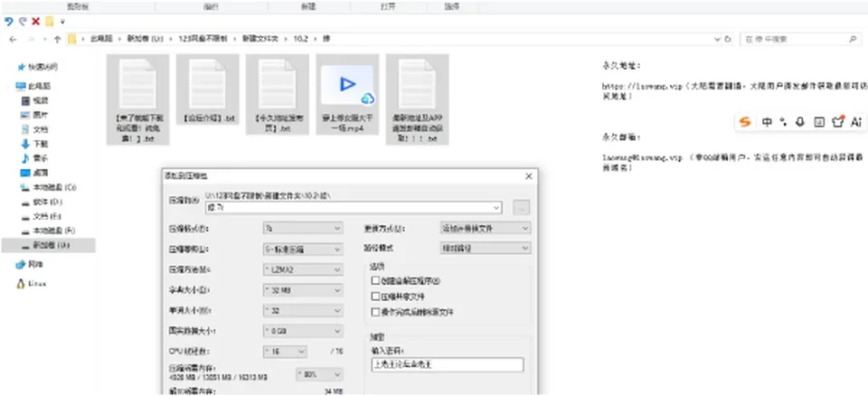Open the word size dropdown showing 32
The height and width of the screenshot is (396, 868).
303,311
